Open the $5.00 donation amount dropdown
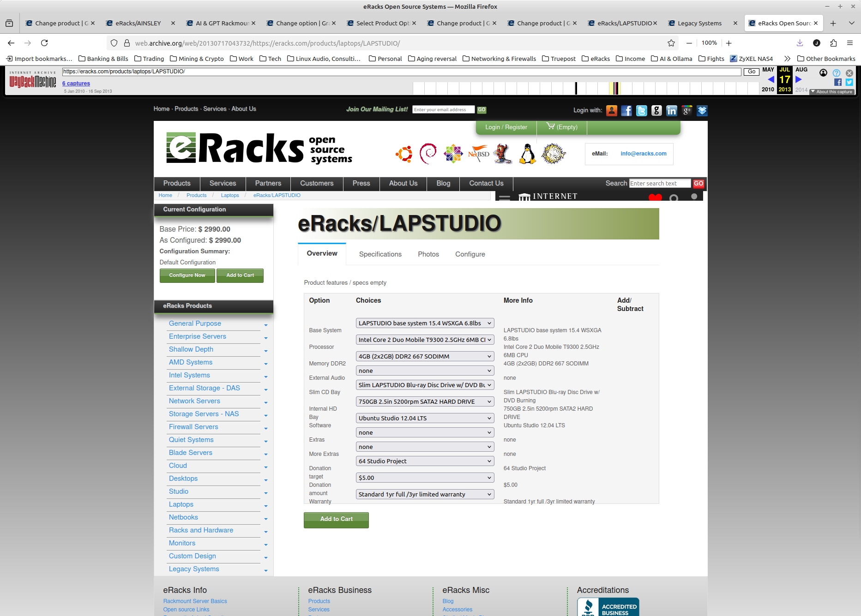Viewport: 861px width, 616px height. 425,478
